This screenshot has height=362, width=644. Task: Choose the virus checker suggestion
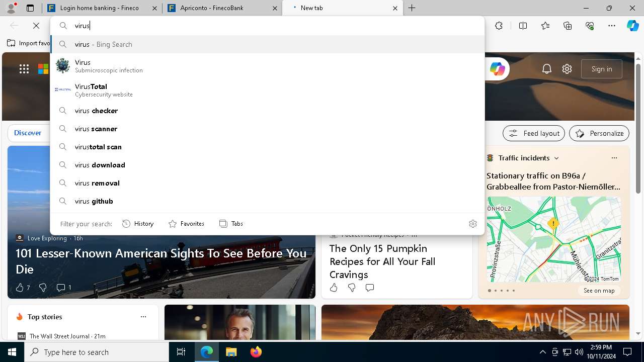[267, 111]
